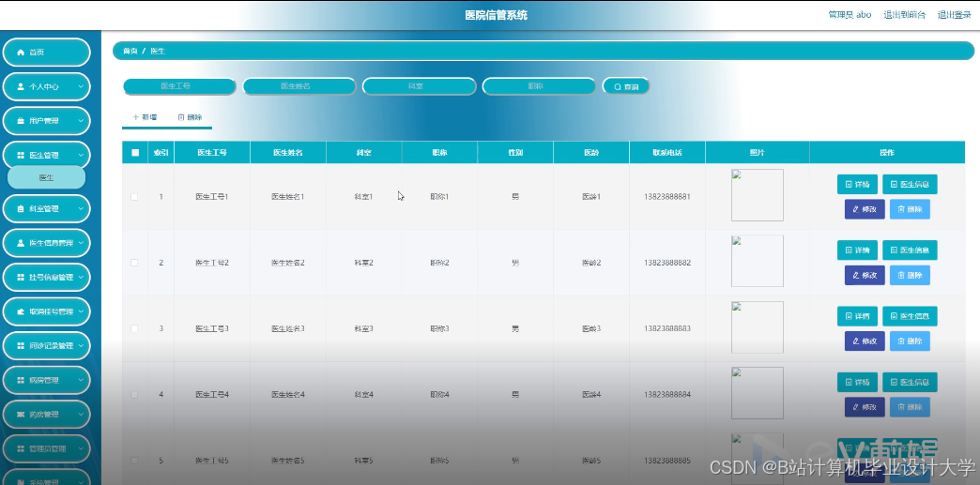
Task: Click photo thumbnail in row 医生工号2
Action: coord(757,261)
